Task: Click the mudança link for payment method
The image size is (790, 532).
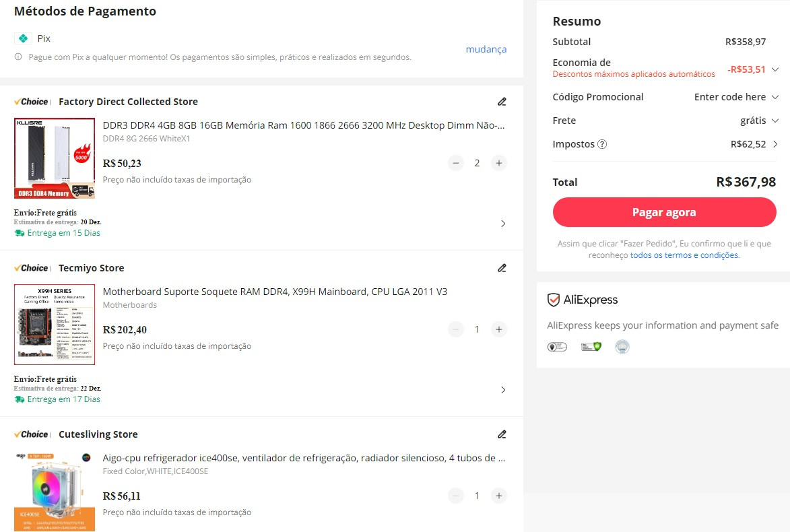Action: 486,49
